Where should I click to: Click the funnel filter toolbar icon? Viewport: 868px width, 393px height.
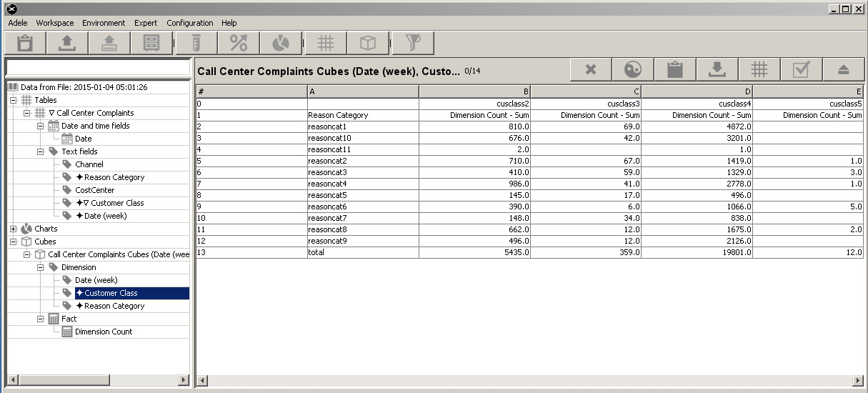point(413,43)
